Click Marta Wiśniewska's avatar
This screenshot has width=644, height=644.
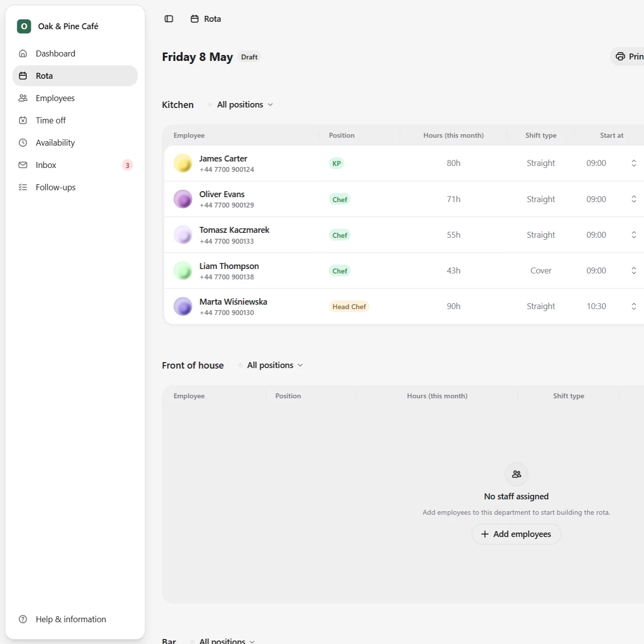coord(183,306)
